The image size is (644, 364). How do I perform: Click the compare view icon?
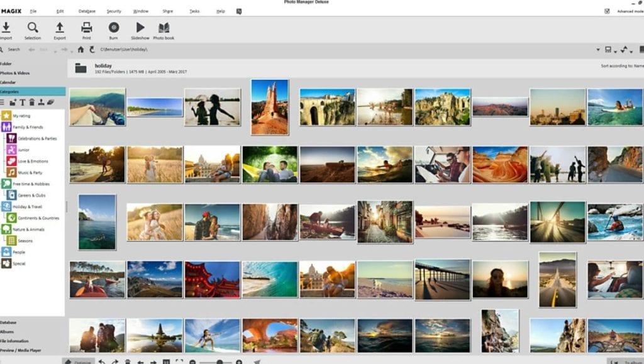point(166,361)
